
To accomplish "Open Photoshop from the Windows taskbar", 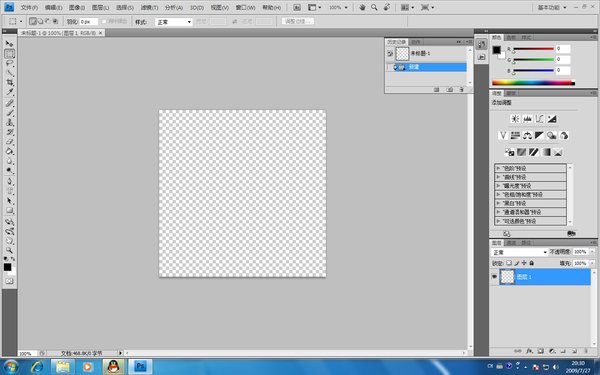I will tap(140, 367).
